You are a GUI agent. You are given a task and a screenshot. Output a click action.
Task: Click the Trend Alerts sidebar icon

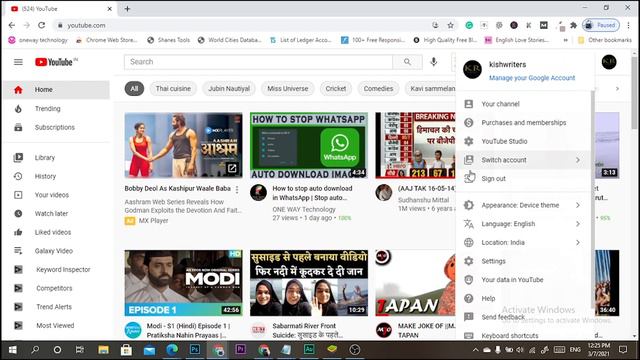coord(18,307)
